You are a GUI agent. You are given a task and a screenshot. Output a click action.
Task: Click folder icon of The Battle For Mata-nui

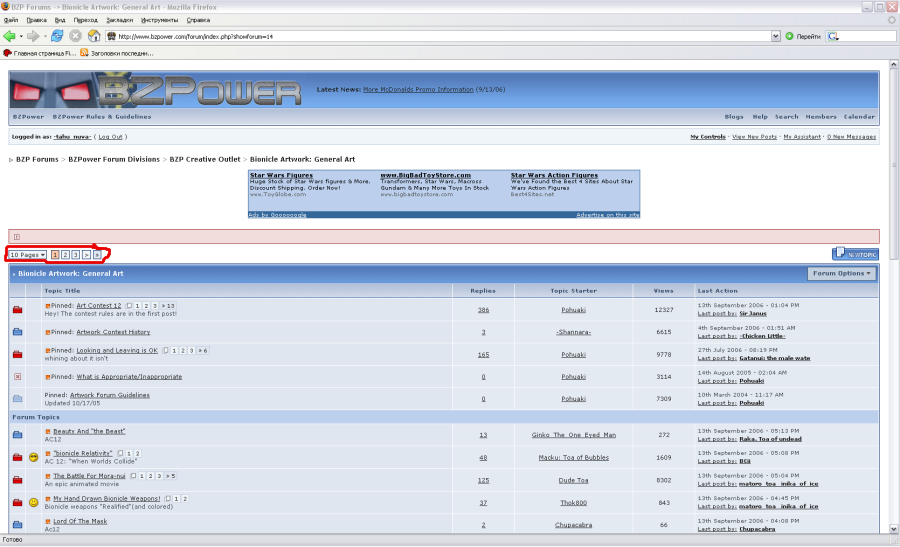(18, 480)
